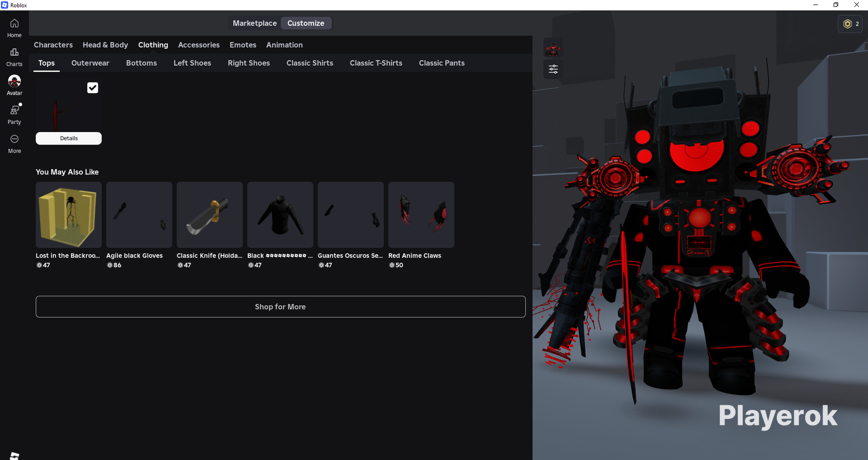Click the 86 Robux price of Agile black Gloves
Image resolution: width=868 pixels, height=460 pixels.
tap(114, 265)
